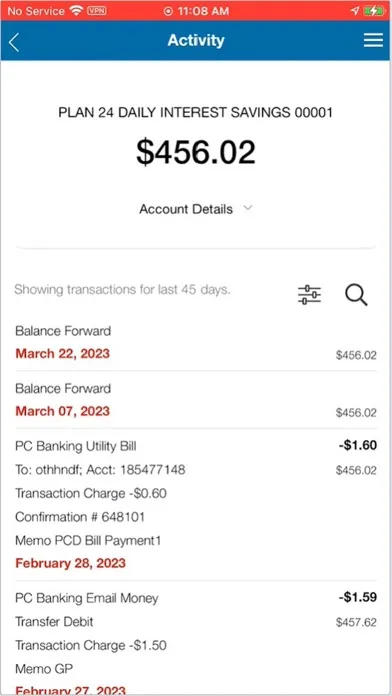Select the March 22 Balance Forward entry
The height and width of the screenshot is (696, 392).
point(196,342)
